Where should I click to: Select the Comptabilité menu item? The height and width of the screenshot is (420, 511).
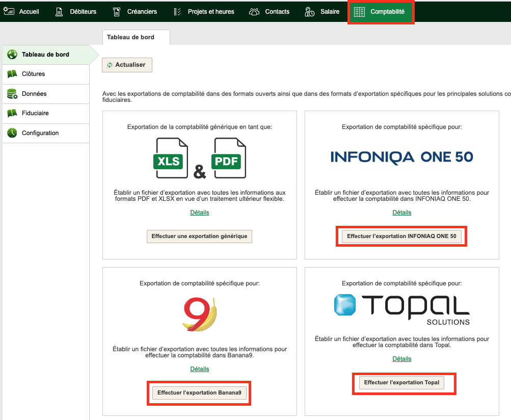click(381, 12)
